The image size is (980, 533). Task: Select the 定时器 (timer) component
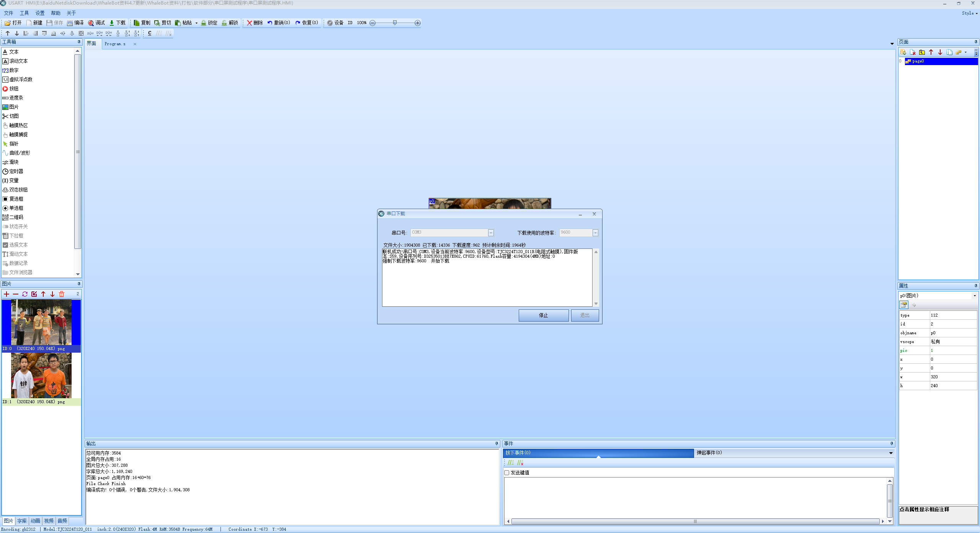(x=16, y=171)
